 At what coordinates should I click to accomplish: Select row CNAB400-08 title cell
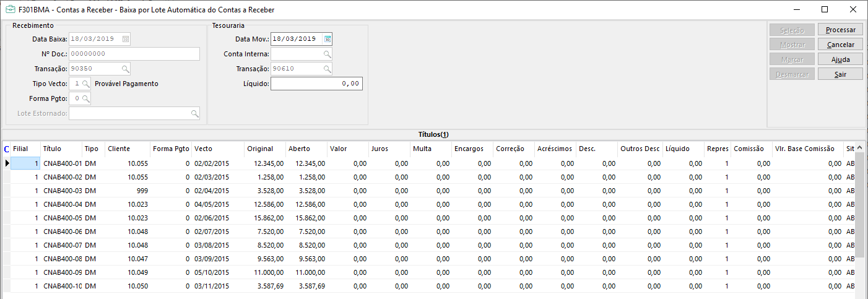coord(61,259)
